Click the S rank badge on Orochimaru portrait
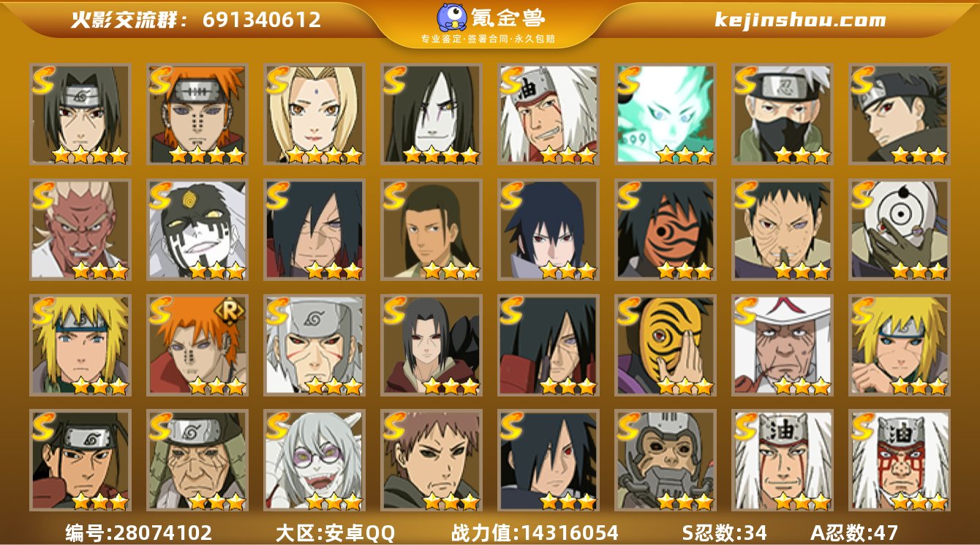The image size is (980, 545). [x=395, y=79]
